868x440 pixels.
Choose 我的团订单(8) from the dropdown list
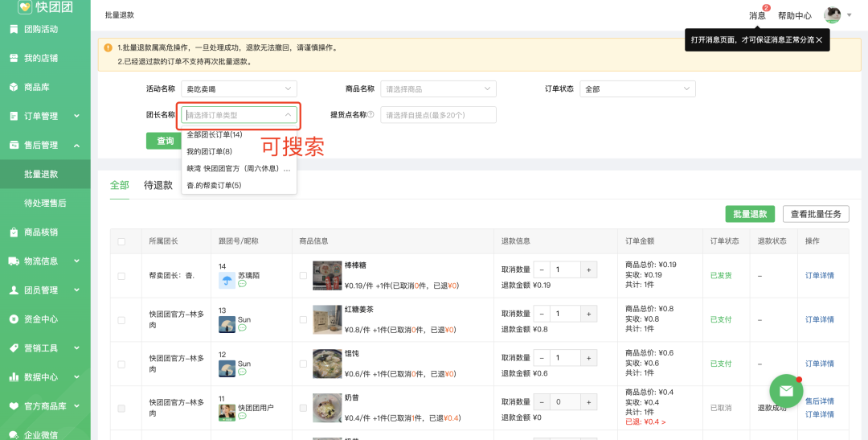(210, 151)
